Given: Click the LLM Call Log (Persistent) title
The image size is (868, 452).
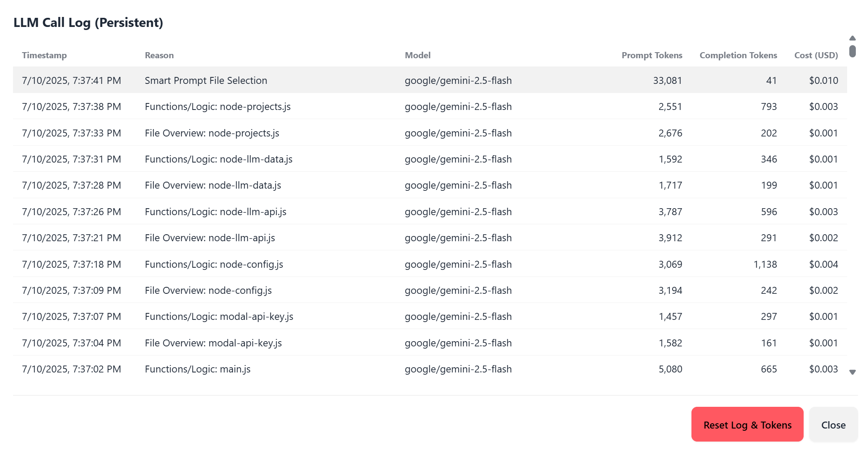Looking at the screenshot, I should (x=89, y=23).
